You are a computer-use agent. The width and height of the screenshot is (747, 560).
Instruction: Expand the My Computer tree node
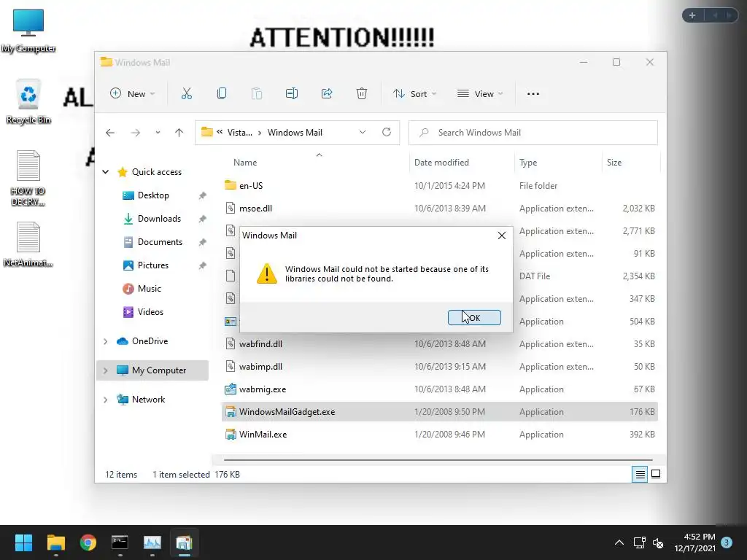point(105,370)
